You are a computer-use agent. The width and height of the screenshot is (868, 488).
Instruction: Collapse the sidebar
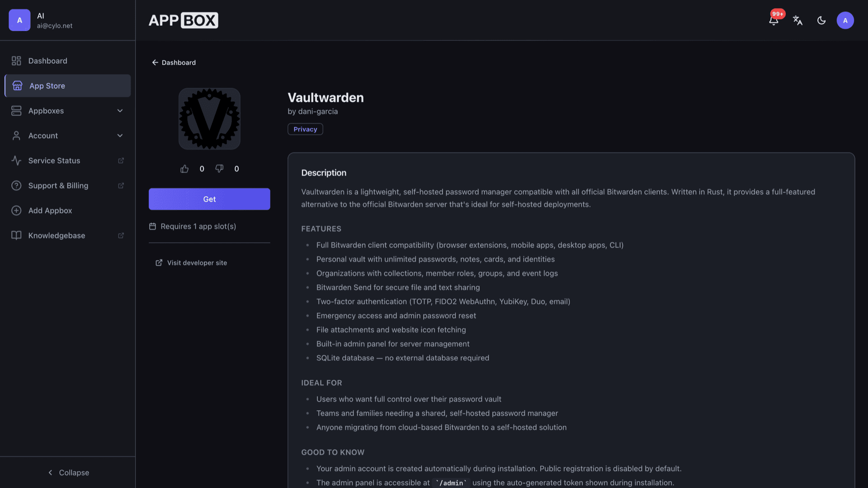(68, 472)
